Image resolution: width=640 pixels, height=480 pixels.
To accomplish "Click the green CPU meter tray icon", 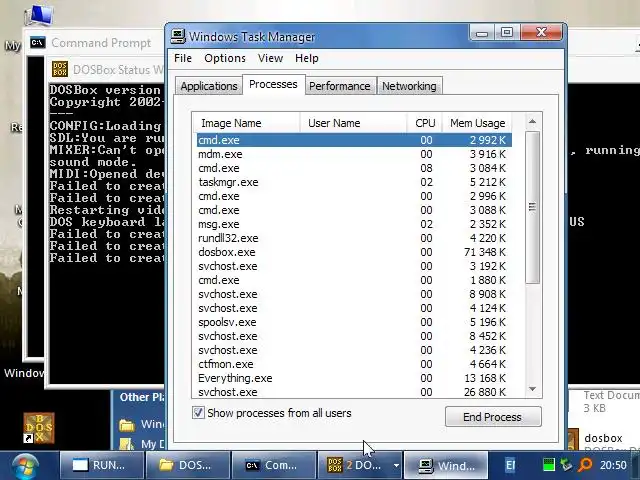I will click(x=549, y=465).
